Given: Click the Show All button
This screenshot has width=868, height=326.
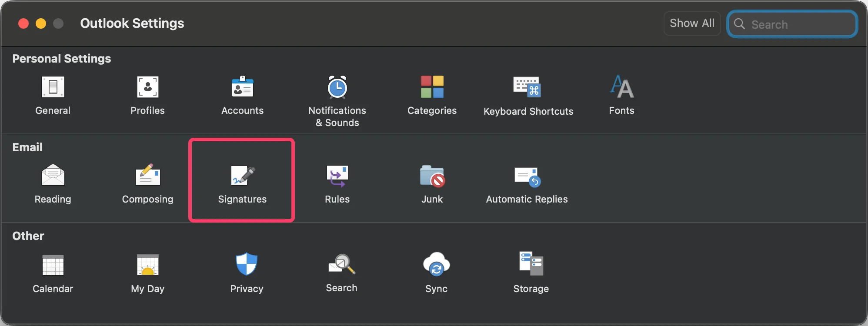Looking at the screenshot, I should click(x=692, y=23).
